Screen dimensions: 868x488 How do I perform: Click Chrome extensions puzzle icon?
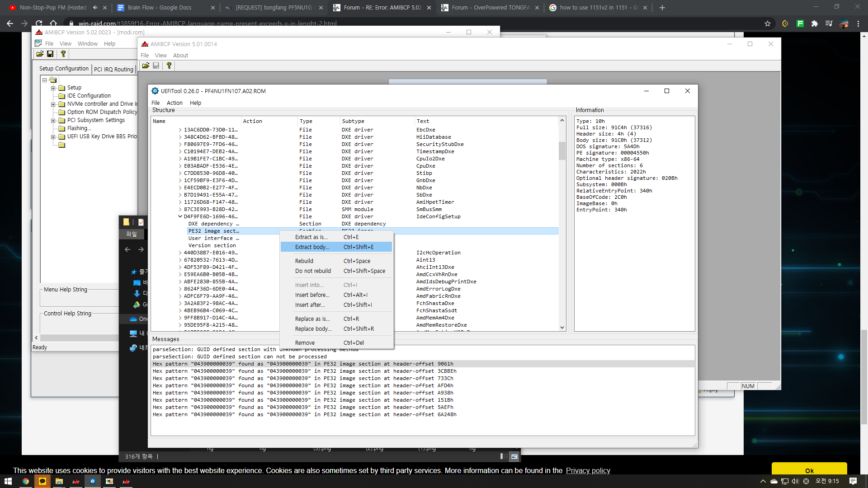coord(815,23)
